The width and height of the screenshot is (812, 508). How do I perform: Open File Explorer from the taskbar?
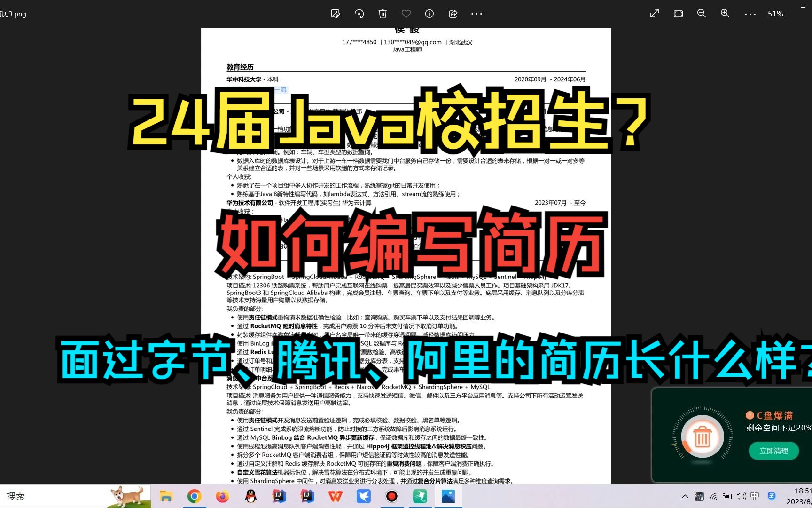(x=166, y=496)
